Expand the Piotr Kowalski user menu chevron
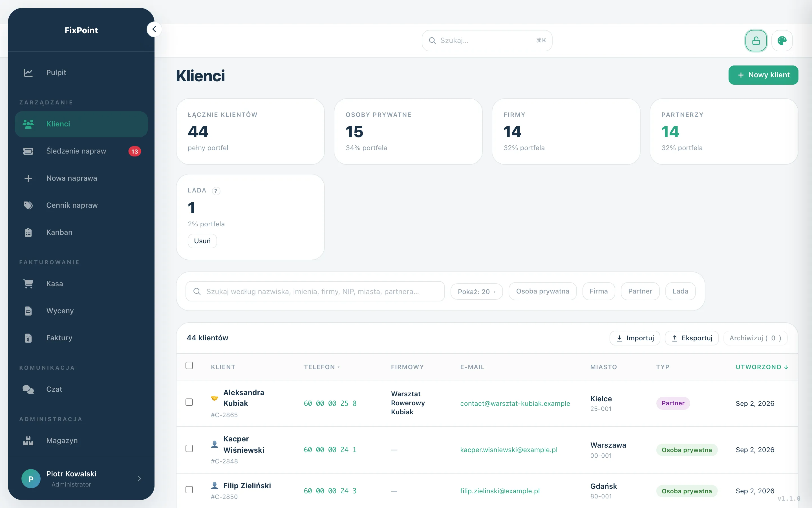 pyautogui.click(x=139, y=479)
